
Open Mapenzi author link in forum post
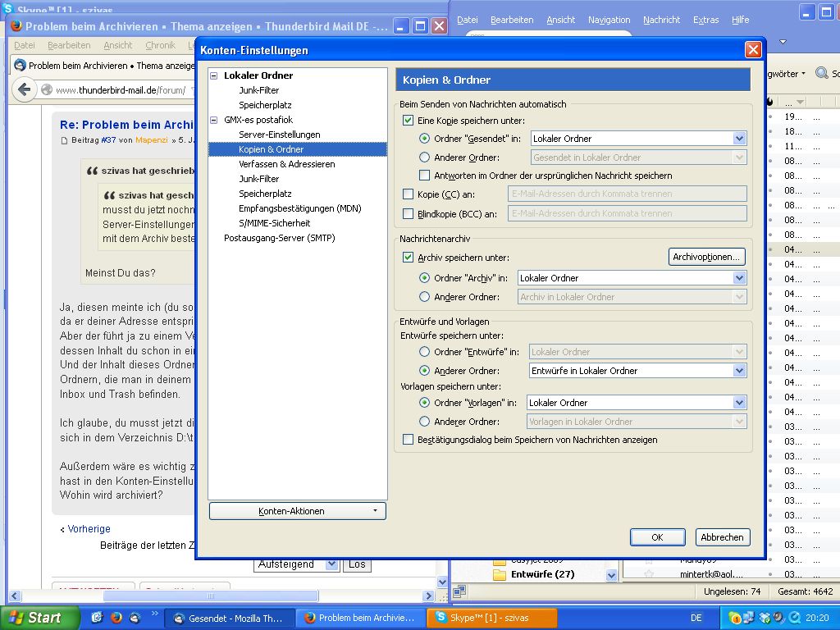[152, 139]
